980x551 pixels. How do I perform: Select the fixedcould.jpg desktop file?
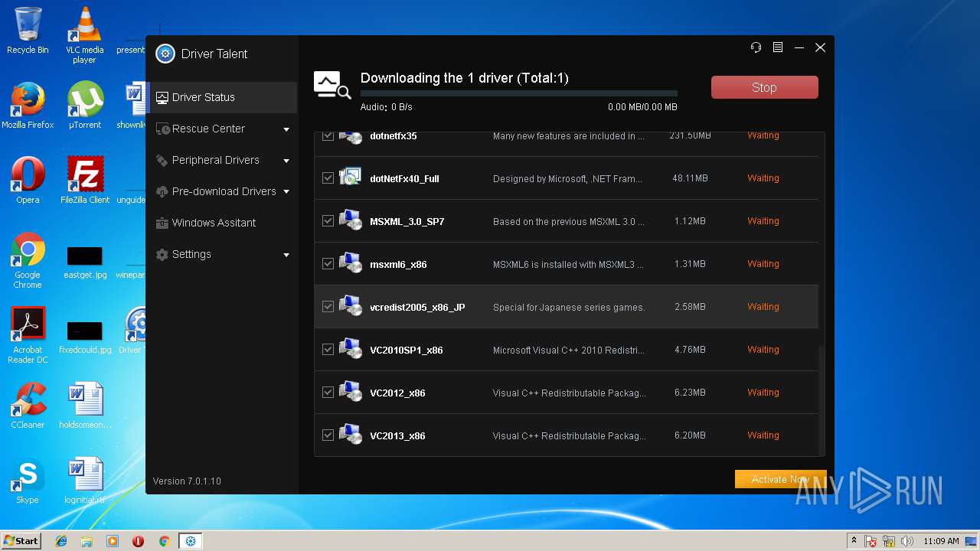[x=84, y=337]
